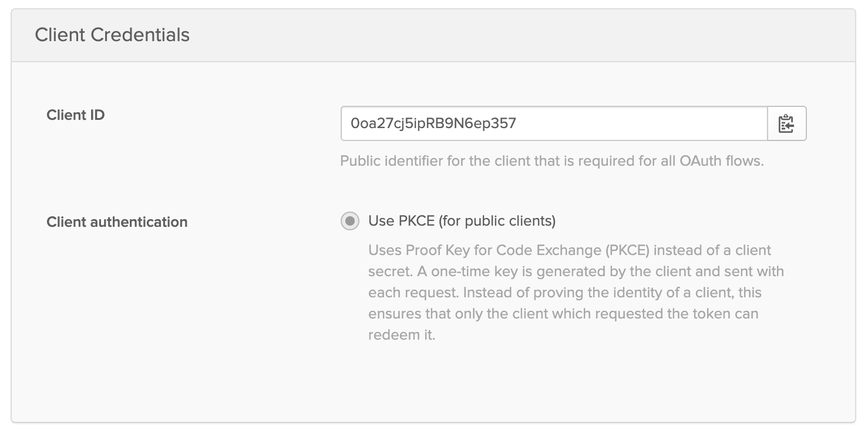
Task: Select the Use PKCE radio button
Action: pos(350,221)
